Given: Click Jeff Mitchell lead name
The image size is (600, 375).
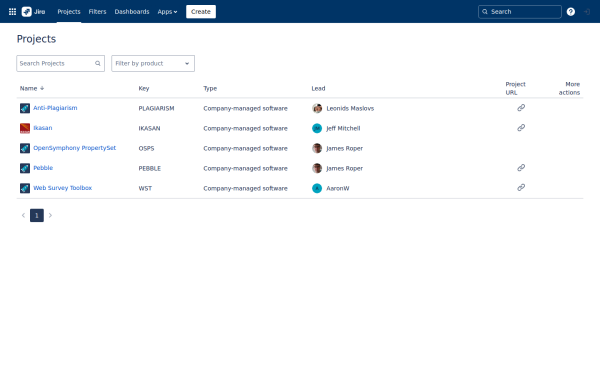Looking at the screenshot, I should point(343,128).
